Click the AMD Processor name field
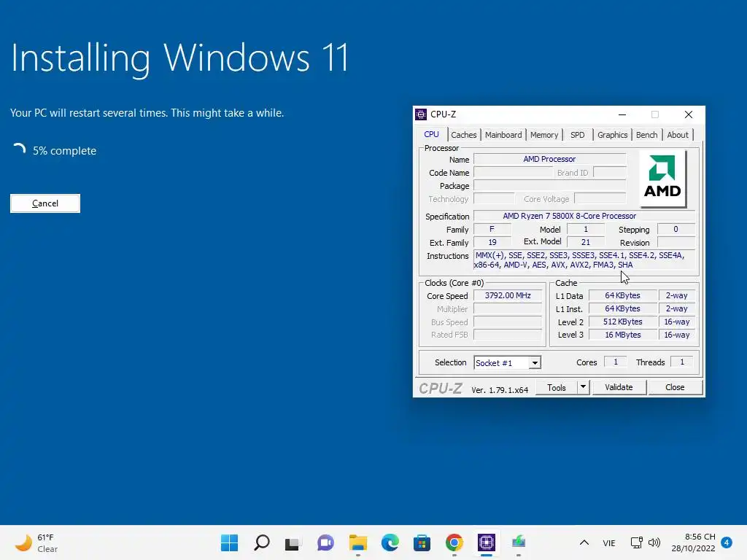Image resolution: width=747 pixels, height=560 pixels. pyautogui.click(x=549, y=159)
